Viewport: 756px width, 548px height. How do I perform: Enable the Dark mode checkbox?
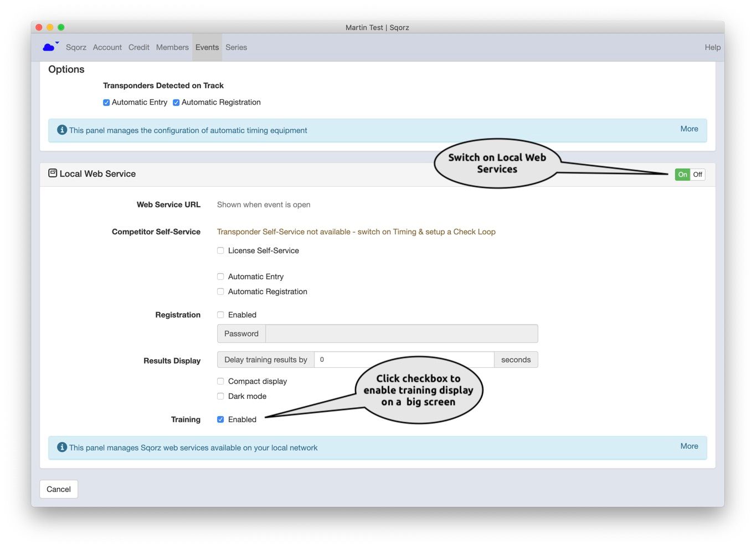pyautogui.click(x=220, y=396)
